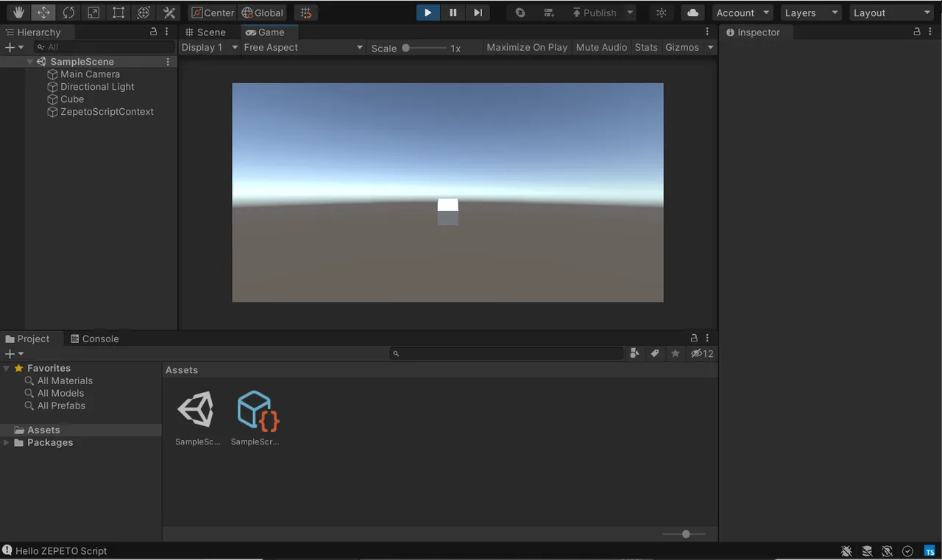Toggle the Stats overlay

coord(646,47)
